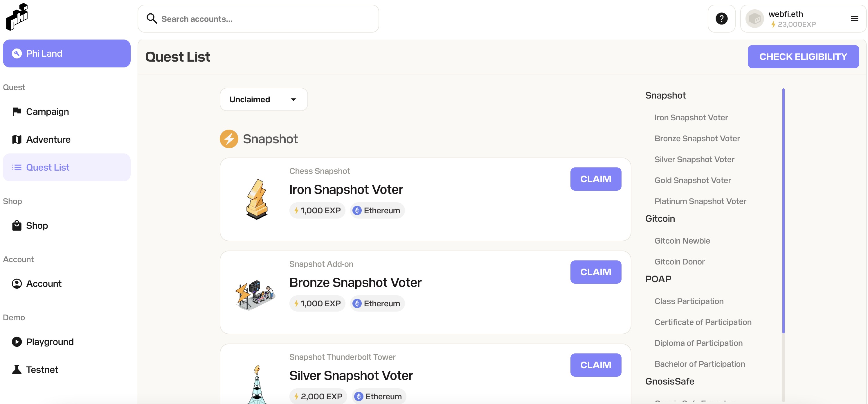
Task: Open the Adventure map icon
Action: tap(17, 139)
